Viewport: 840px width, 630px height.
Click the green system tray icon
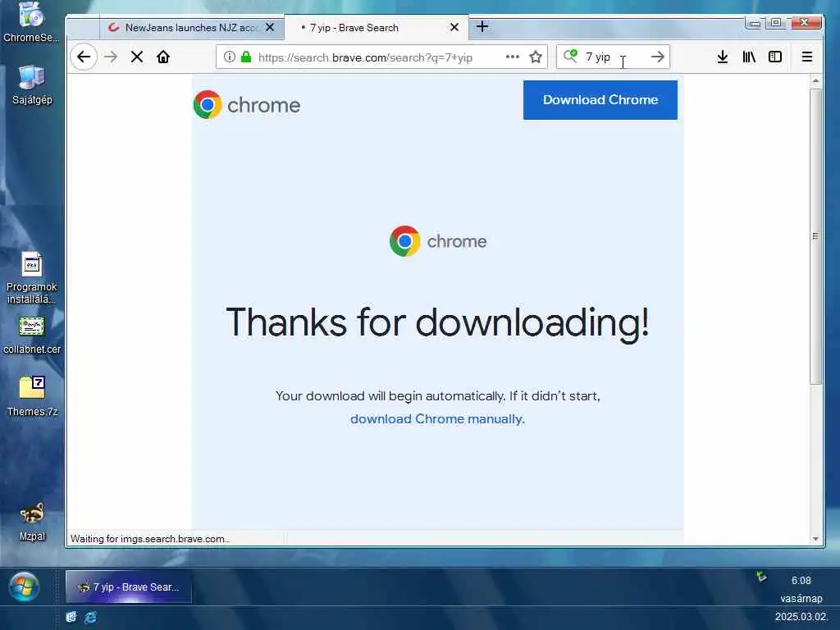pyautogui.click(x=761, y=577)
